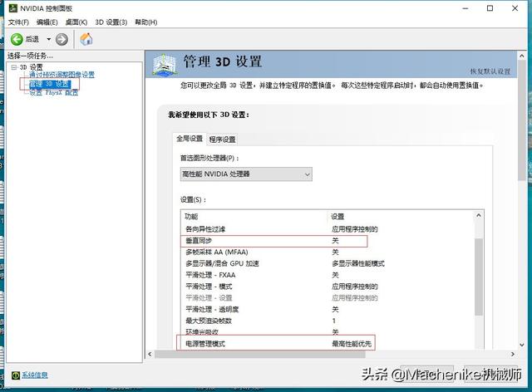Open the 3D 设置(3) menu
Screen dimensions: 532x392
point(111,22)
